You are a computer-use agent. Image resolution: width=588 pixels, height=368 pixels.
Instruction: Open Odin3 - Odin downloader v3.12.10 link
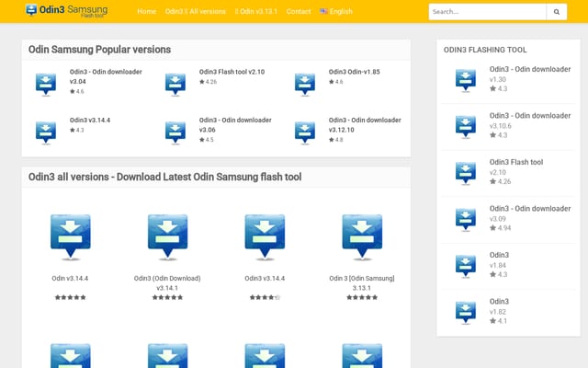point(365,125)
